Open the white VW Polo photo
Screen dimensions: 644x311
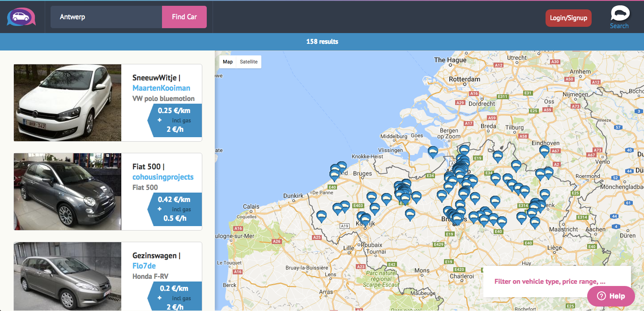68,103
